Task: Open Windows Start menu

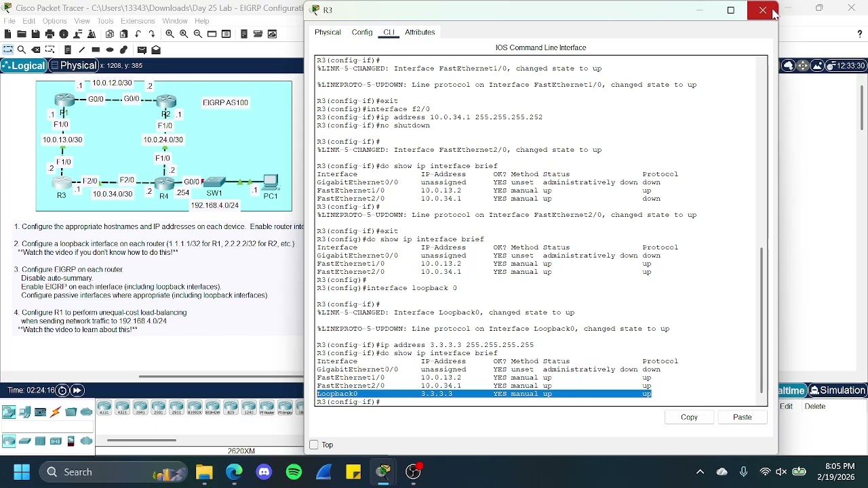Action: (22, 472)
